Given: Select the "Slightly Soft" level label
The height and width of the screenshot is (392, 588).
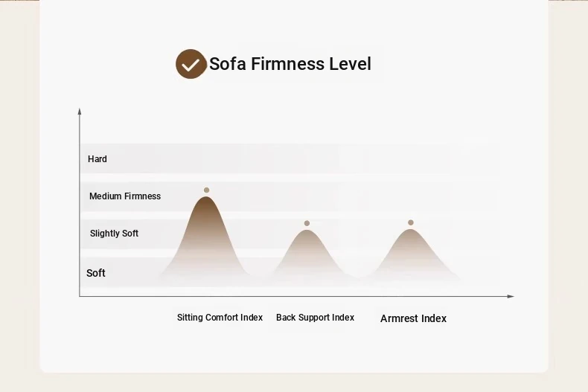Looking at the screenshot, I should (114, 234).
